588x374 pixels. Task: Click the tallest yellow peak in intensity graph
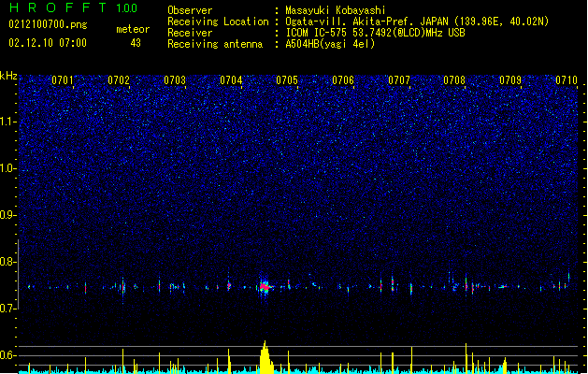(x=265, y=357)
